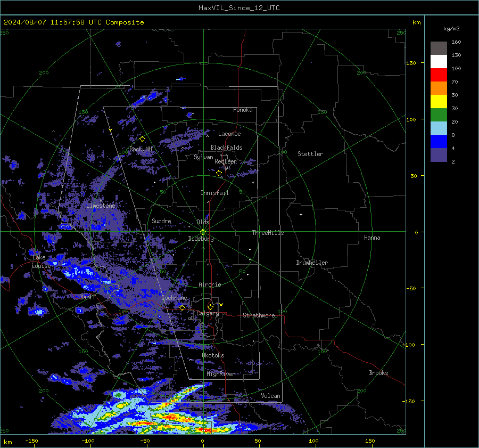Screen dimensions: 479x448
Task: Pick the green 20-30 legend color swatch
Action: coord(439,115)
